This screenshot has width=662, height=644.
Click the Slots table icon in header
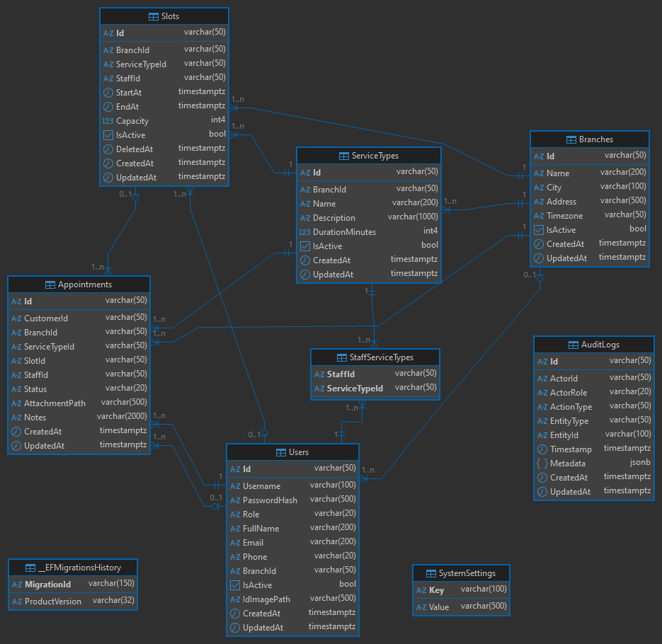tap(154, 16)
